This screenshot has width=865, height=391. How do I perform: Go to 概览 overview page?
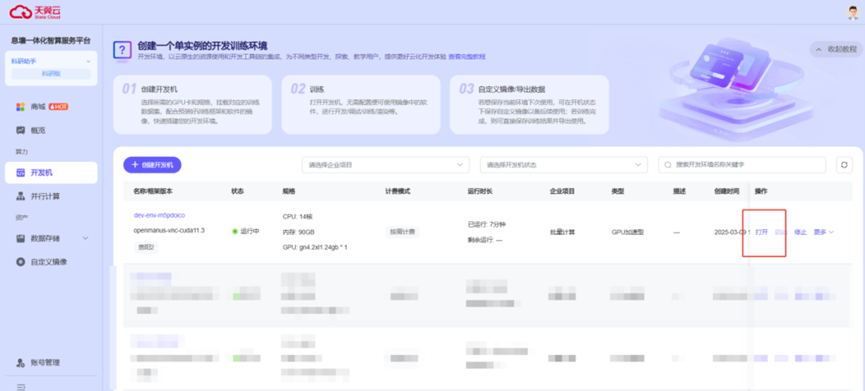(31, 131)
